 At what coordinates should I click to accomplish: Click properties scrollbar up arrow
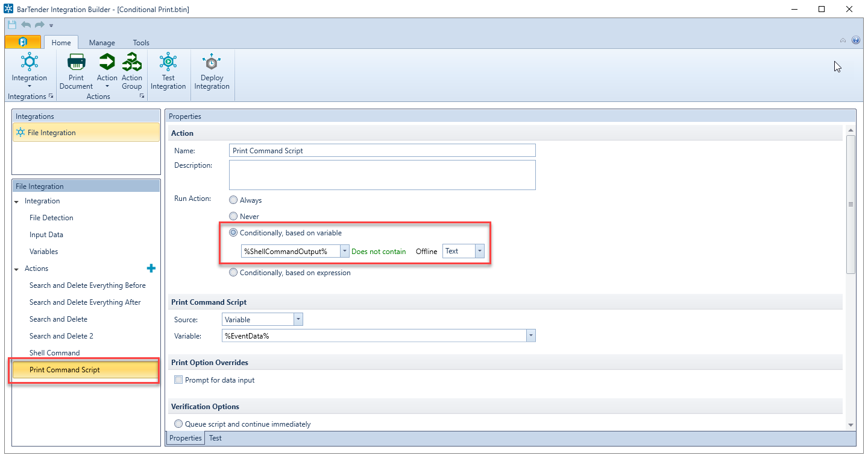(x=851, y=130)
